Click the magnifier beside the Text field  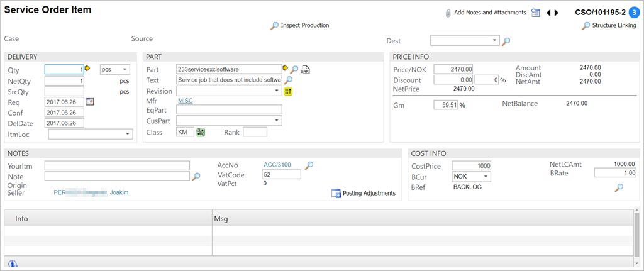[288, 80]
